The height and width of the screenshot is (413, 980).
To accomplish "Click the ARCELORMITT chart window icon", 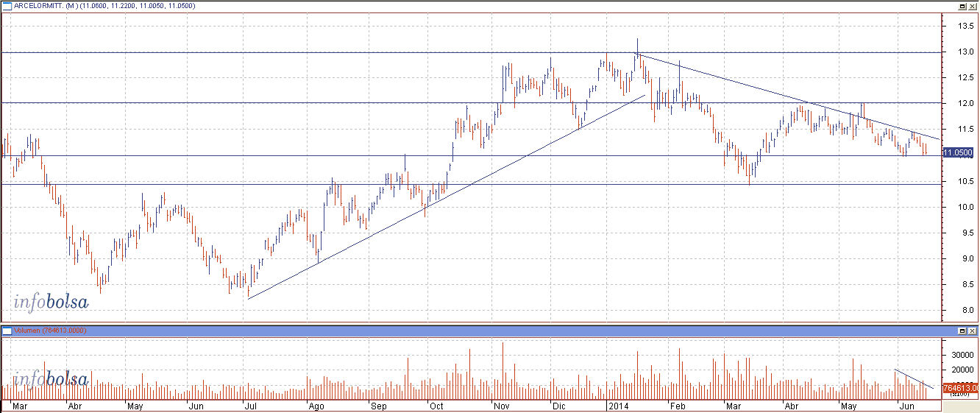I will click(7, 6).
